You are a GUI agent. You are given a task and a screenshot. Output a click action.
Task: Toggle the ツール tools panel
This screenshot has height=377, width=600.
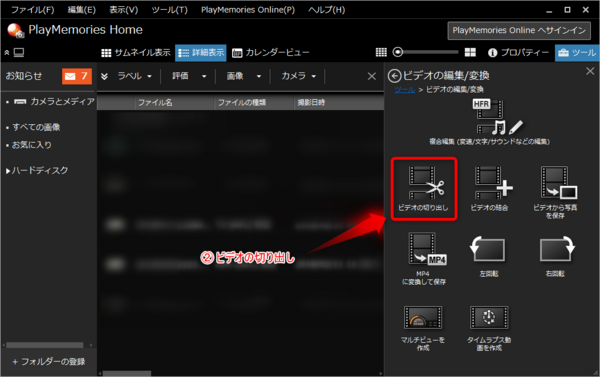pos(577,53)
